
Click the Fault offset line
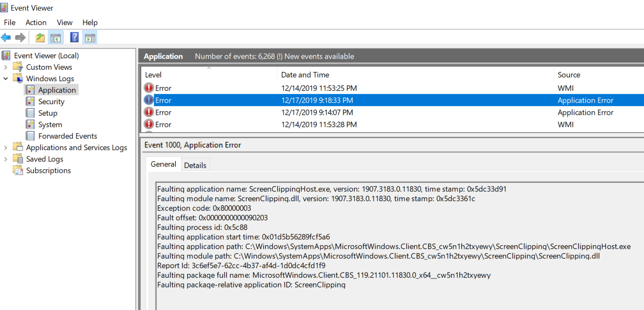212,218
